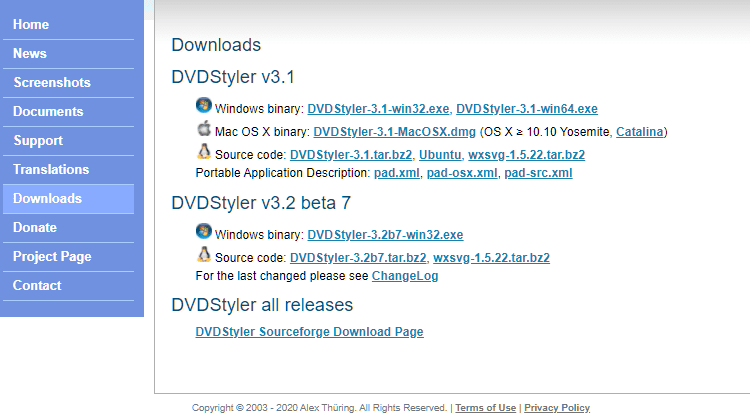Click the Linux penguin icon beside v3.1 source code

coord(204,151)
